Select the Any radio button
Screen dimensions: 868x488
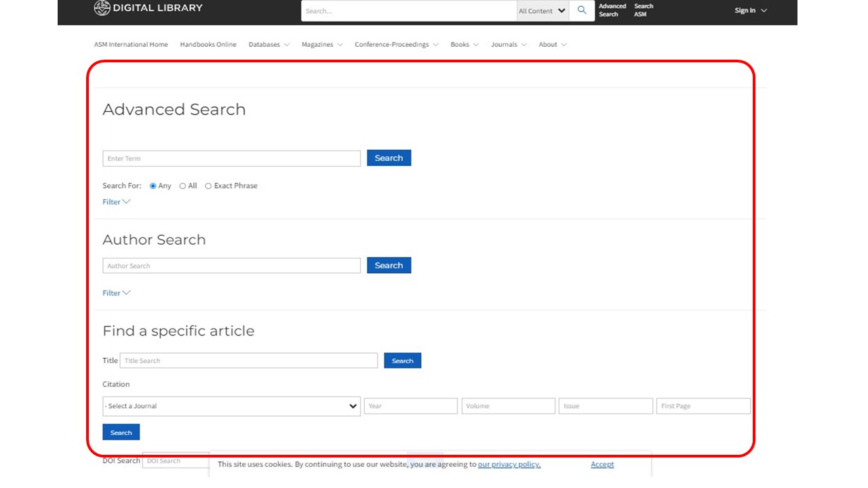[153, 186]
